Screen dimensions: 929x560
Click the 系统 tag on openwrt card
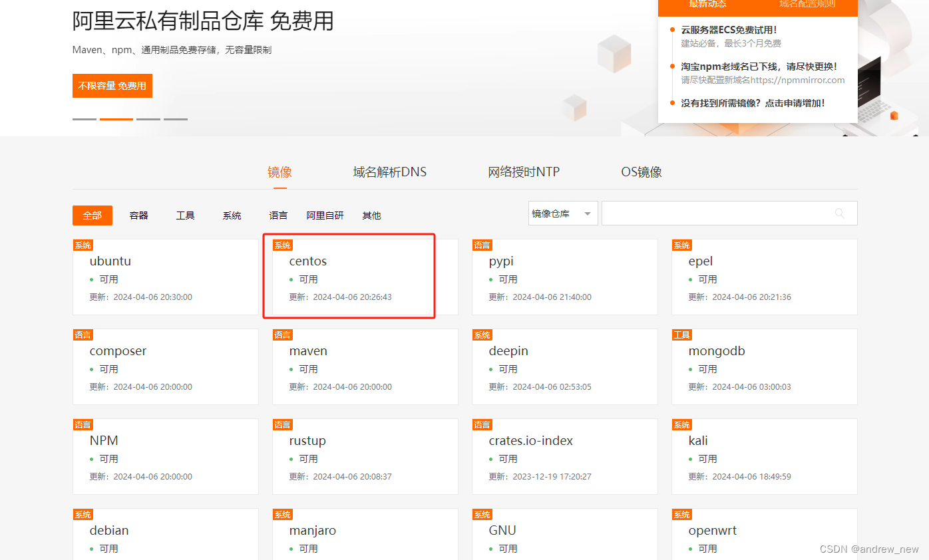[x=681, y=514]
